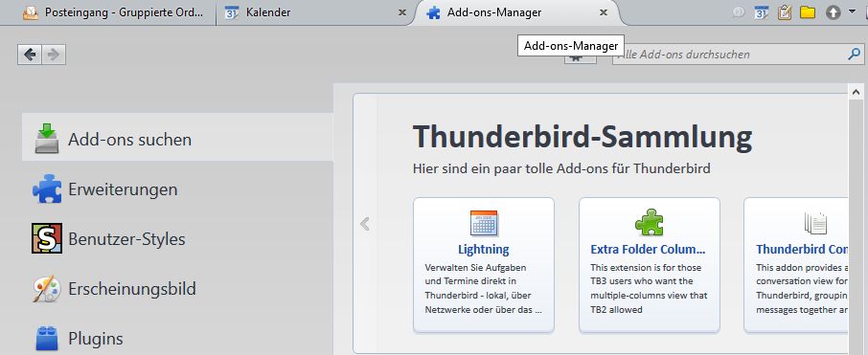Click the green download icon beside Add-ons suchen
This screenshot has height=355, width=868.
[x=47, y=138]
